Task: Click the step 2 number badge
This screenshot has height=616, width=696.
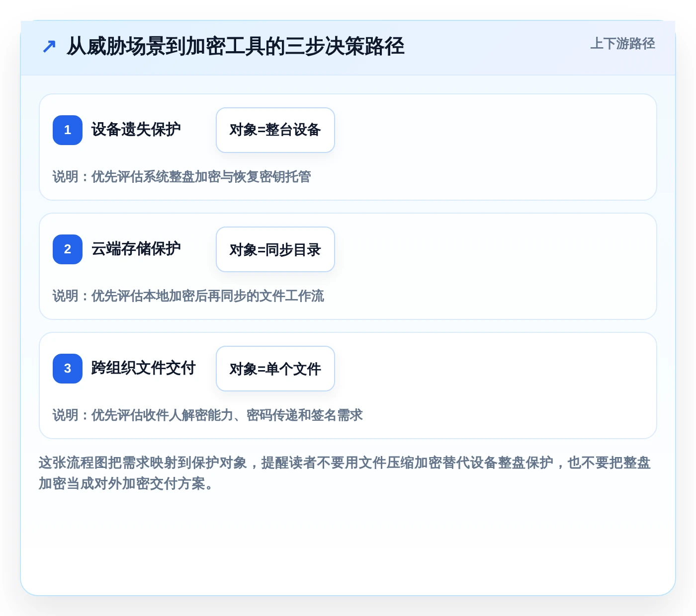Action: (x=68, y=249)
